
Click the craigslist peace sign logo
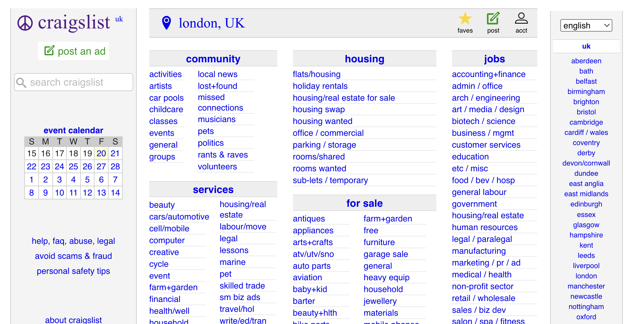(x=25, y=23)
